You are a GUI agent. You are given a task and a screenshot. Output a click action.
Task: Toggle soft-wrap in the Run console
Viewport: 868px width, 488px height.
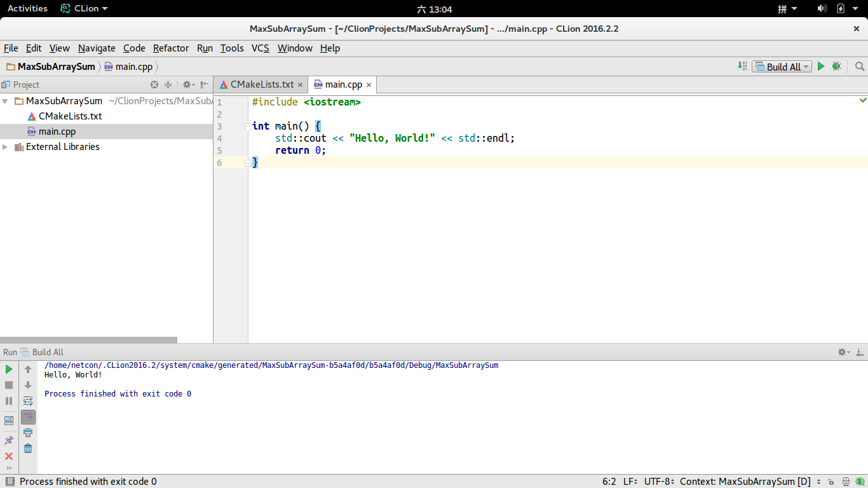click(28, 401)
